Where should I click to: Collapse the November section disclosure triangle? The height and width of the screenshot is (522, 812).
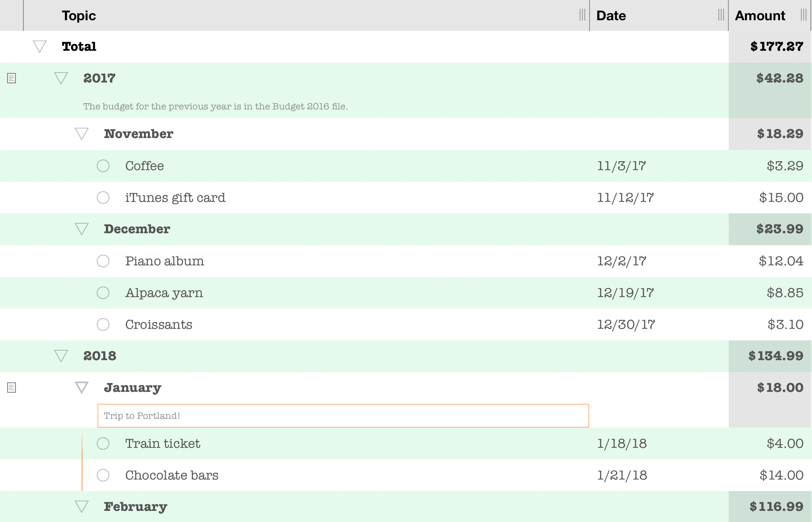83,132
